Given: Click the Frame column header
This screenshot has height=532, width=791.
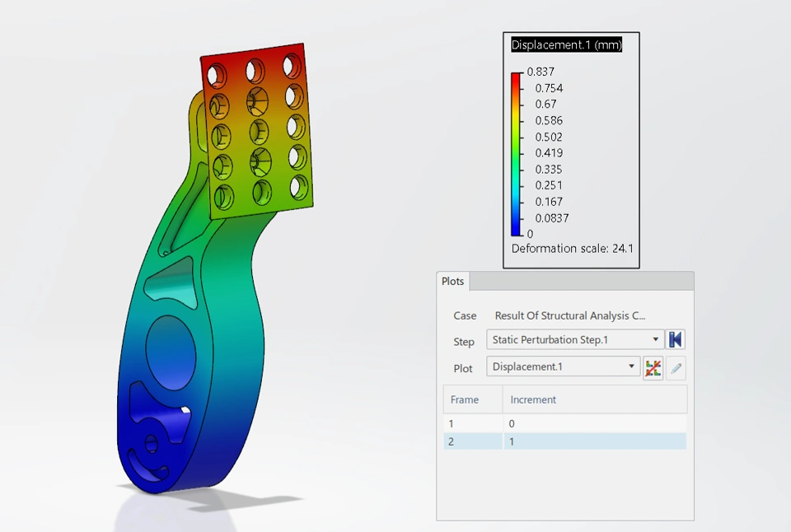Looking at the screenshot, I should pyautogui.click(x=473, y=399).
